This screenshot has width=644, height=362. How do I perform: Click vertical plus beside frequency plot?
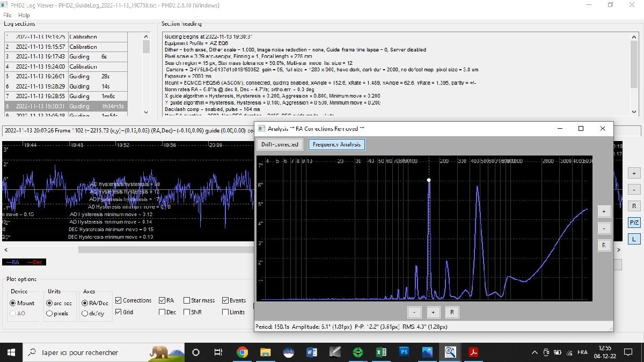click(x=604, y=212)
